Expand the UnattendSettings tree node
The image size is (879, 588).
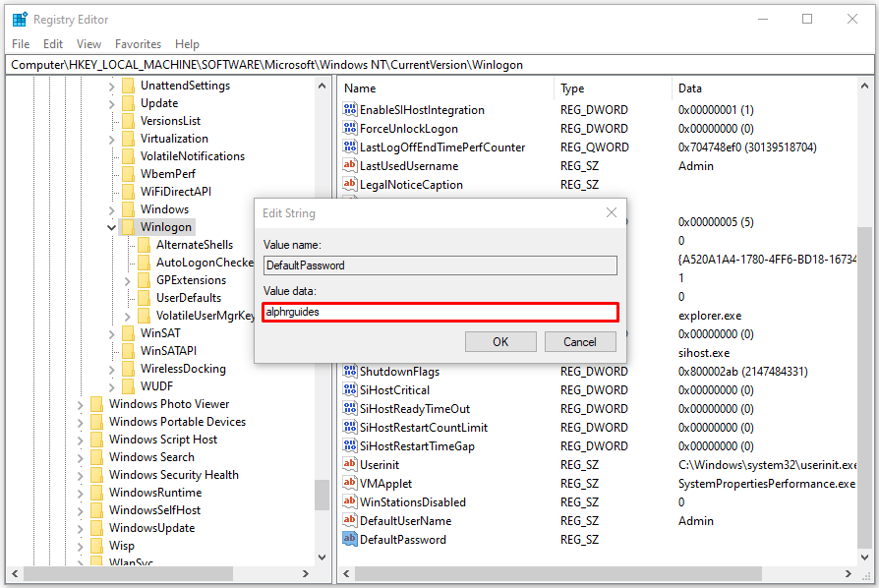(x=111, y=87)
